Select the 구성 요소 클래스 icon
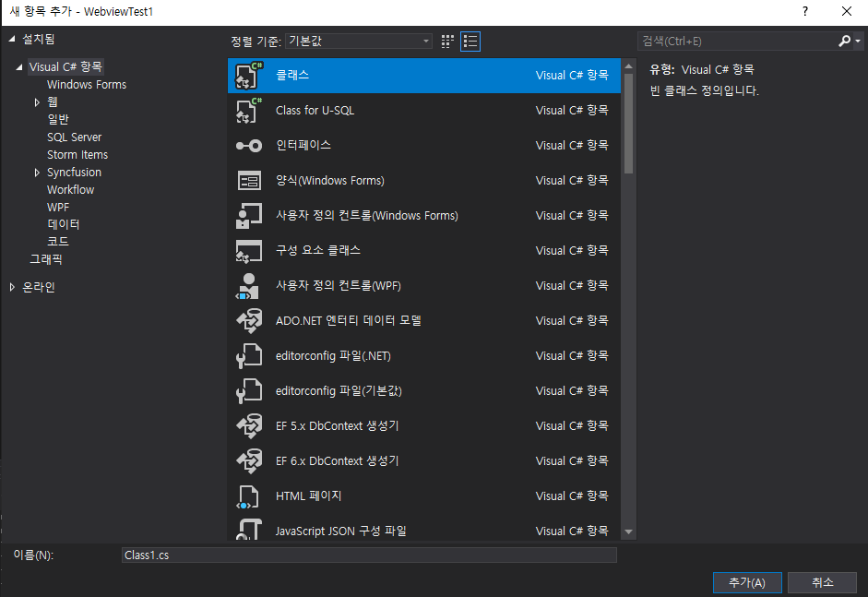This screenshot has height=597, width=868. (x=248, y=251)
